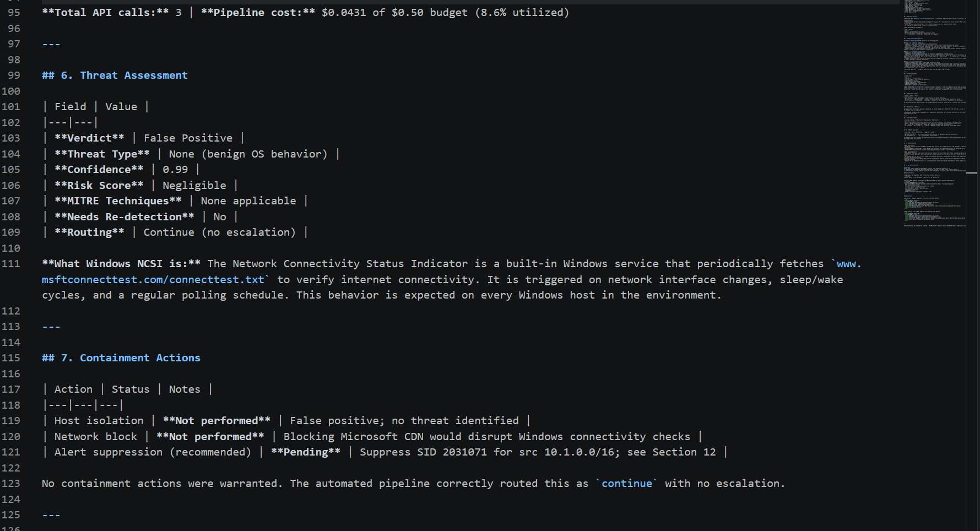Click the value 'False Positive'
The image size is (980, 531).
188,138
